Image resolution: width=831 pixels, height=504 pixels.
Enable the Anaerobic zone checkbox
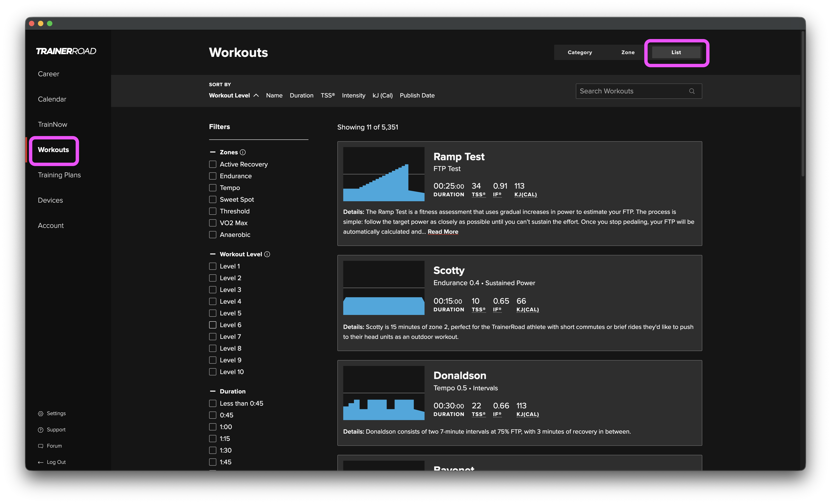point(212,234)
